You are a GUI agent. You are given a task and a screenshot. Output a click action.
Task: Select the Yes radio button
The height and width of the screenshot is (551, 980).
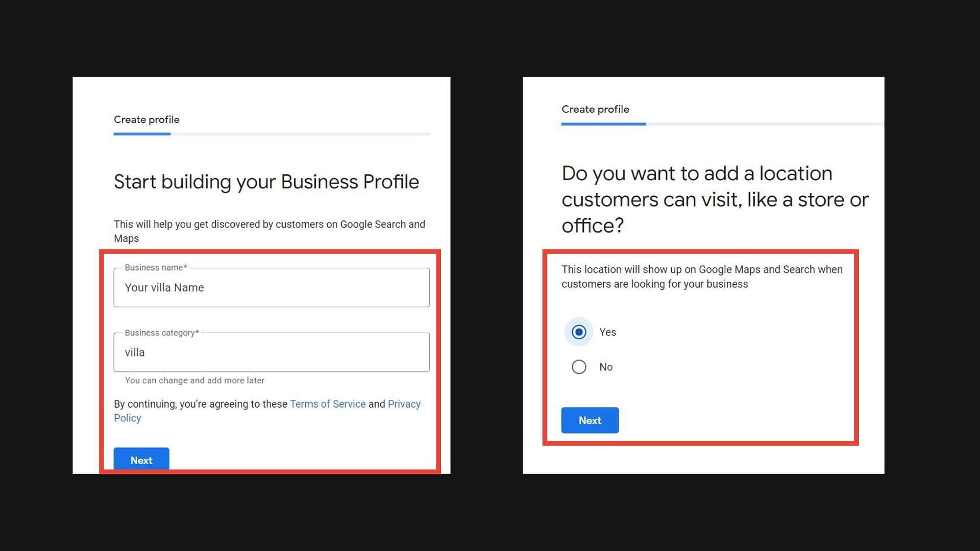(579, 332)
